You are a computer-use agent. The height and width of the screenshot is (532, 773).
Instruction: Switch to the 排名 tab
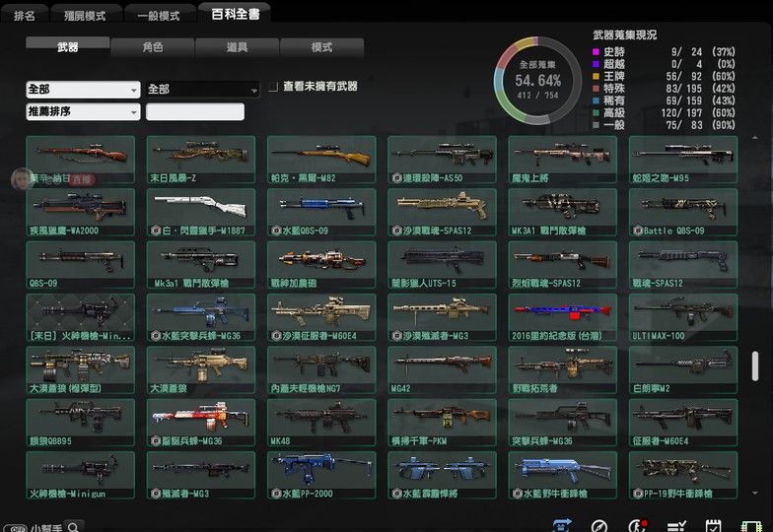pos(24,15)
